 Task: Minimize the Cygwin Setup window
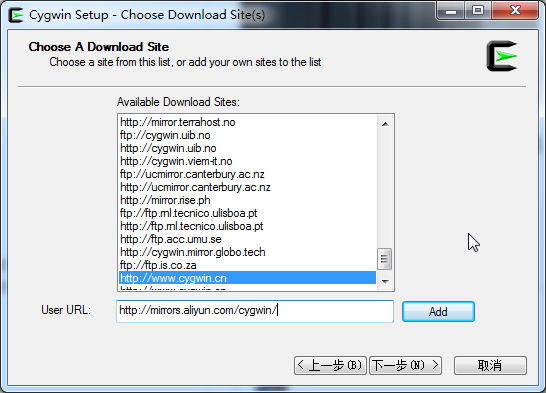(x=451, y=11)
